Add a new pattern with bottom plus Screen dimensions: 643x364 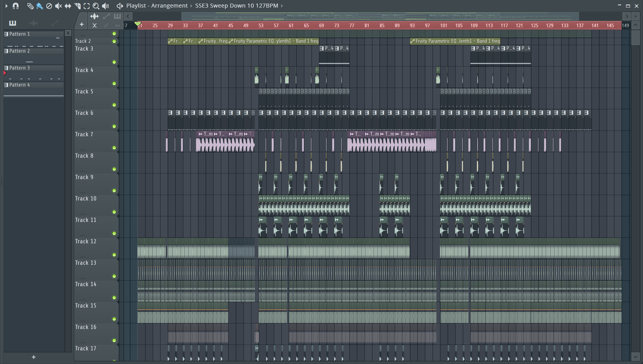(34, 357)
